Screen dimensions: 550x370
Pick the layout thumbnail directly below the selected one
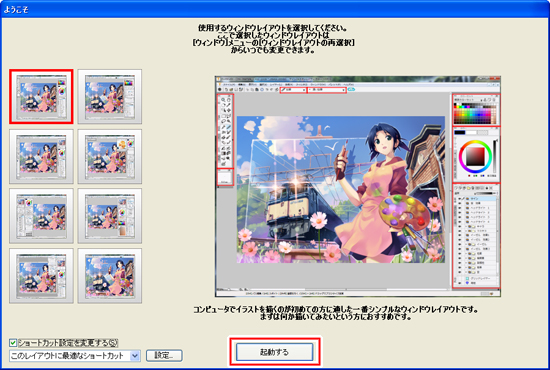coord(41,156)
